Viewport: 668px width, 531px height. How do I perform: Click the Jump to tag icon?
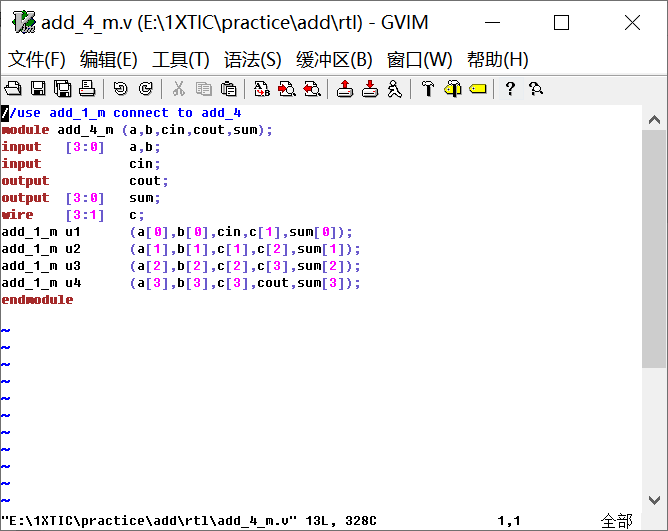pyautogui.click(x=478, y=89)
